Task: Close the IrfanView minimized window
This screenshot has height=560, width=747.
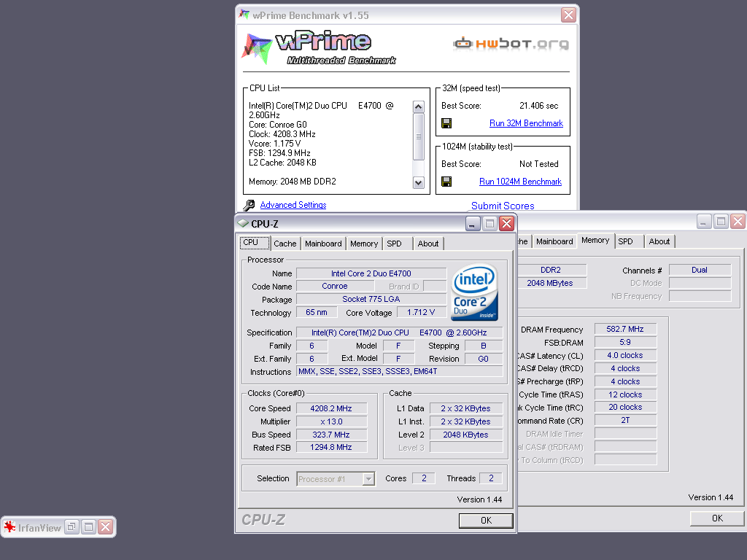Action: tap(106, 526)
